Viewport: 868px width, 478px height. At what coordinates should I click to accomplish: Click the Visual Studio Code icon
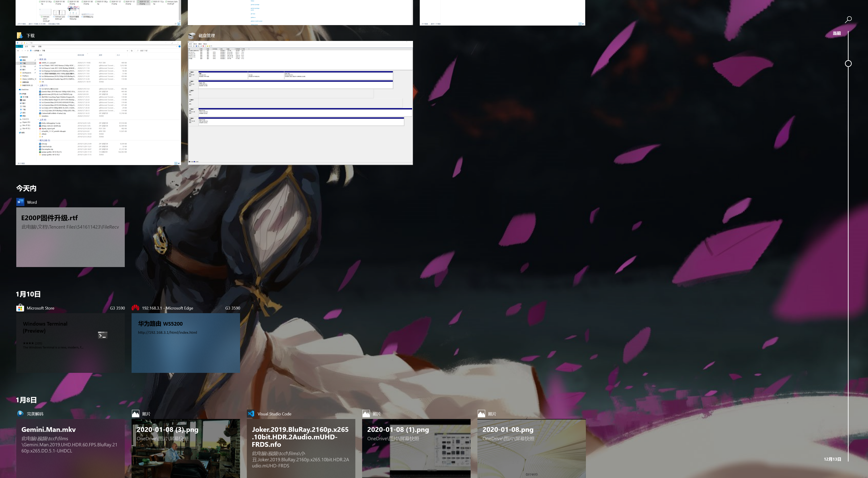251,414
